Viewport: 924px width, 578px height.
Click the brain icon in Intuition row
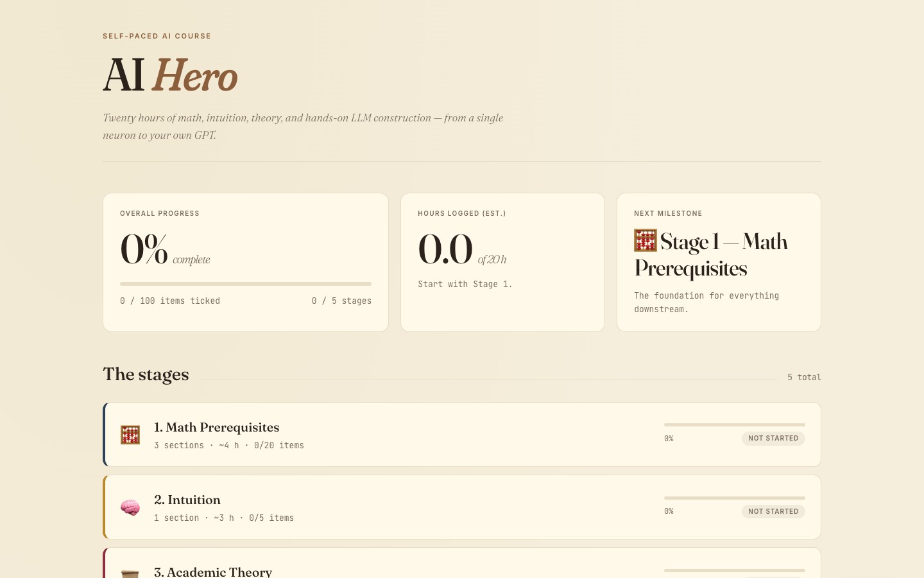130,507
